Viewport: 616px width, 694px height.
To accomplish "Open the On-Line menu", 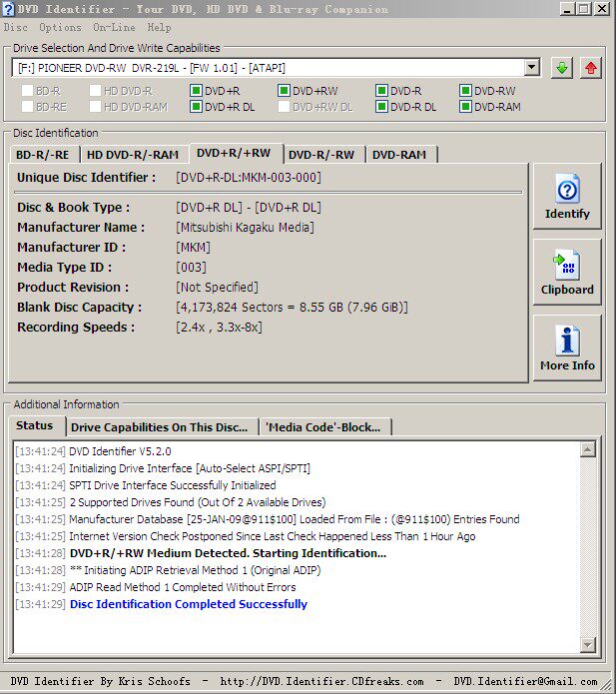I will pyautogui.click(x=114, y=27).
